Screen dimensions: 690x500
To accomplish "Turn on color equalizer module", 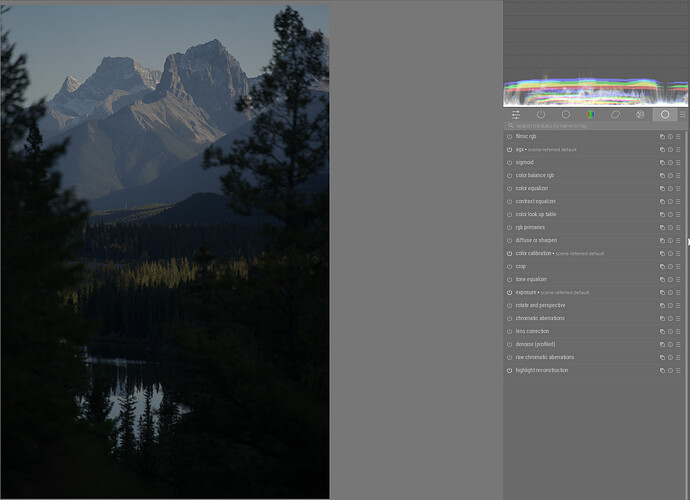I will tap(510, 188).
